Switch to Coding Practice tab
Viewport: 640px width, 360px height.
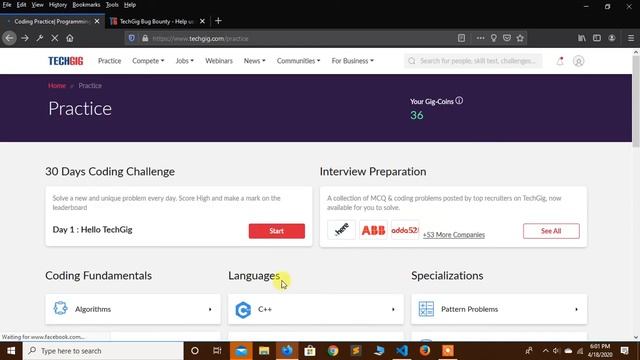point(52,21)
